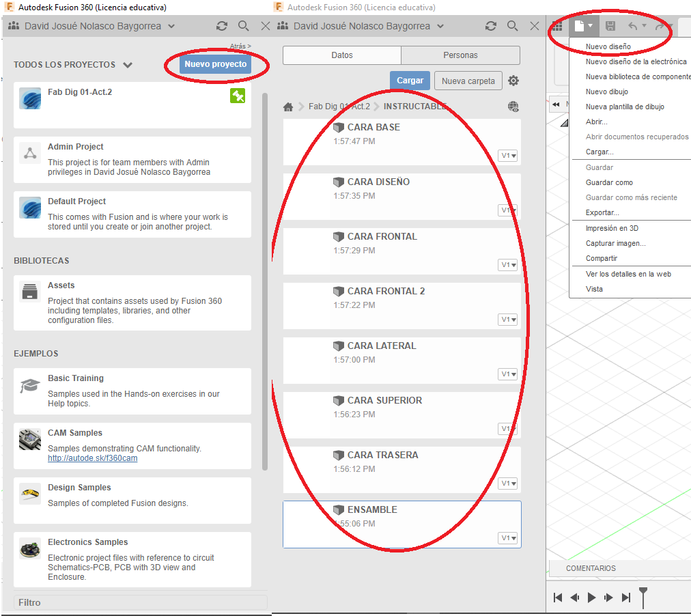Click blue Cargar upload button

tap(410, 81)
